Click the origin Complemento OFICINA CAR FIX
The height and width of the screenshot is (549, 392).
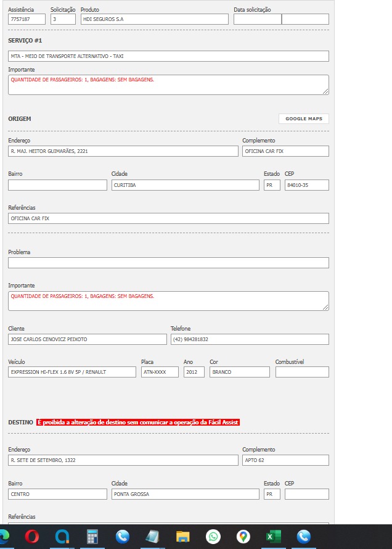pos(285,151)
